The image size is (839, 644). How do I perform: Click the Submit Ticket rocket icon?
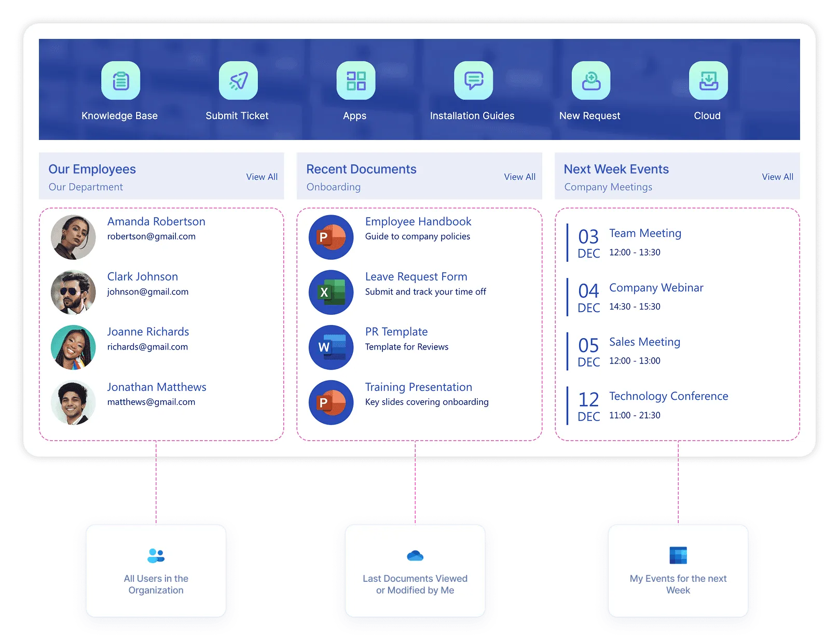click(238, 80)
